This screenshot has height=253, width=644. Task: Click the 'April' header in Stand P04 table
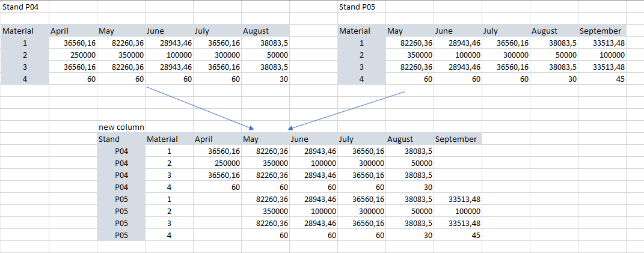coord(73,31)
